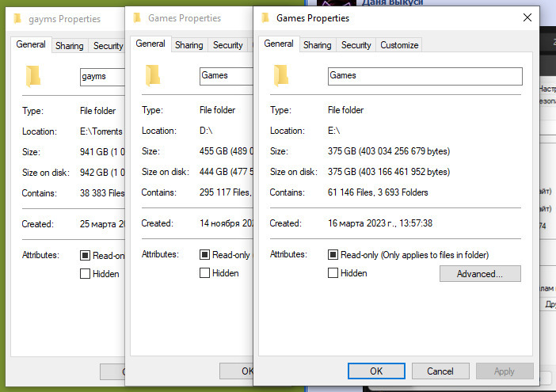
Task: Click contains value 61 146 Files, 3 693 Folders
Action: pos(378,192)
